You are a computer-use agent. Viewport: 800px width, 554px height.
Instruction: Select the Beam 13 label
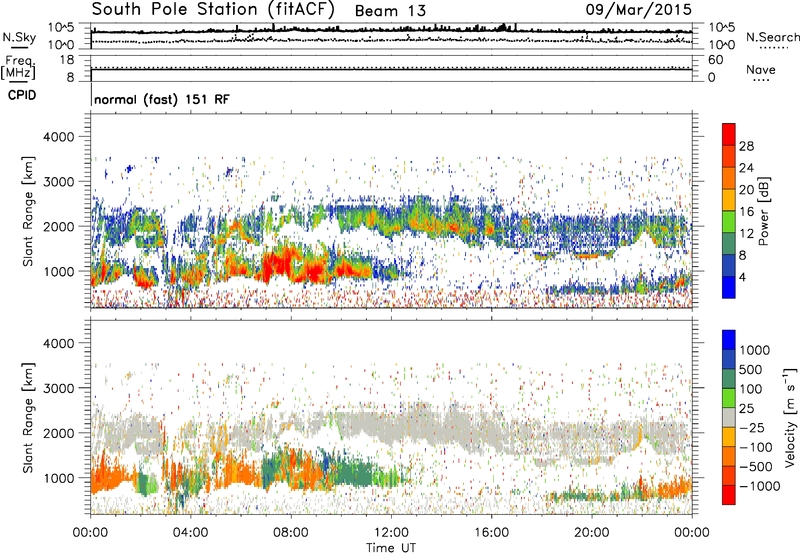coord(390,11)
